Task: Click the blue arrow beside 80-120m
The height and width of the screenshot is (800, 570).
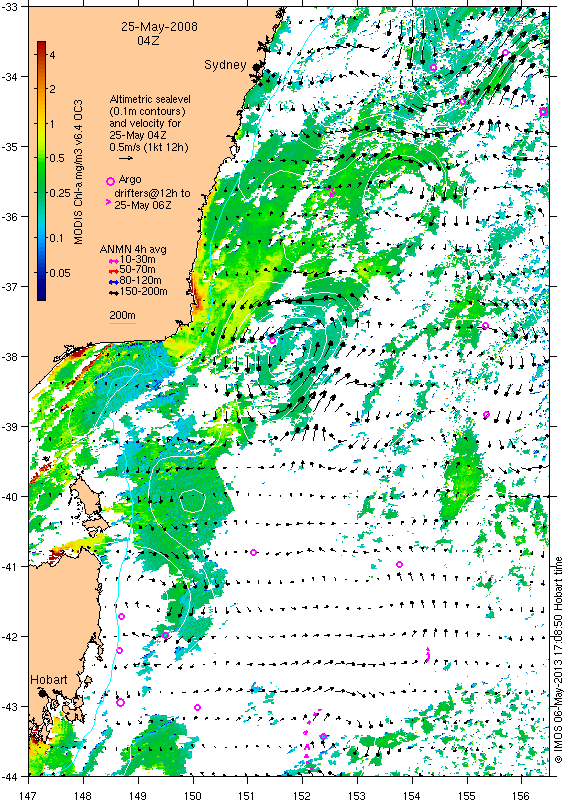Action: 113,281
